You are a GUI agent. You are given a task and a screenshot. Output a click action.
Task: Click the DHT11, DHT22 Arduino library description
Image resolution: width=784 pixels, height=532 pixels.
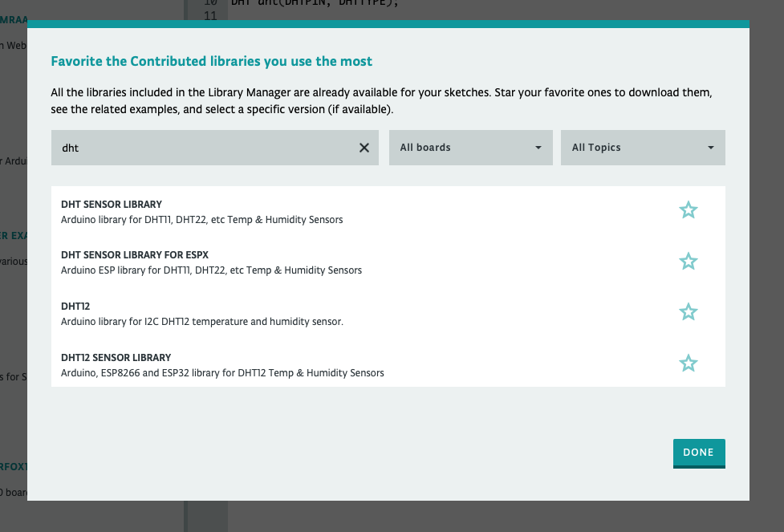(201, 219)
